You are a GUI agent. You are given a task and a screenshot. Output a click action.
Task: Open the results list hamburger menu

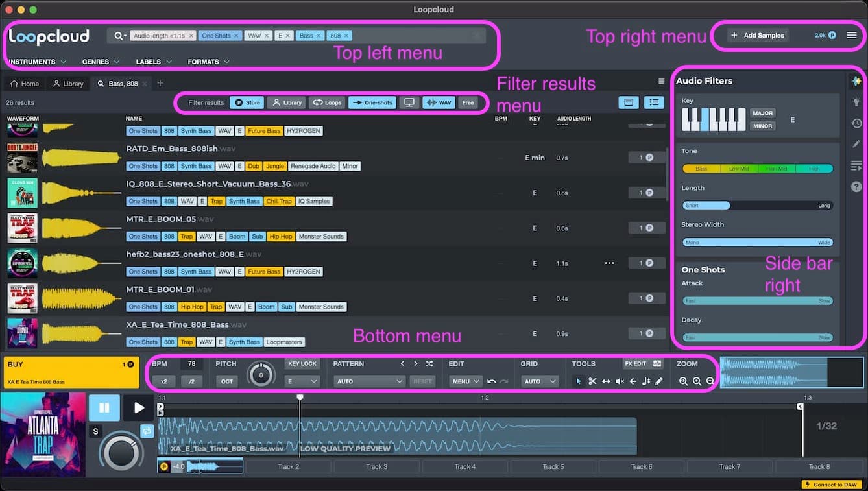[661, 82]
